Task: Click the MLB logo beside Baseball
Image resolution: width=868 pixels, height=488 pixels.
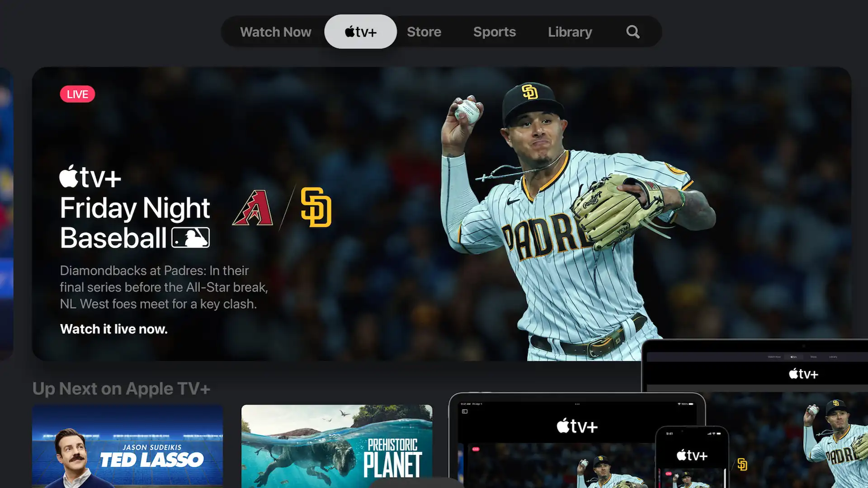Action: 190,238
